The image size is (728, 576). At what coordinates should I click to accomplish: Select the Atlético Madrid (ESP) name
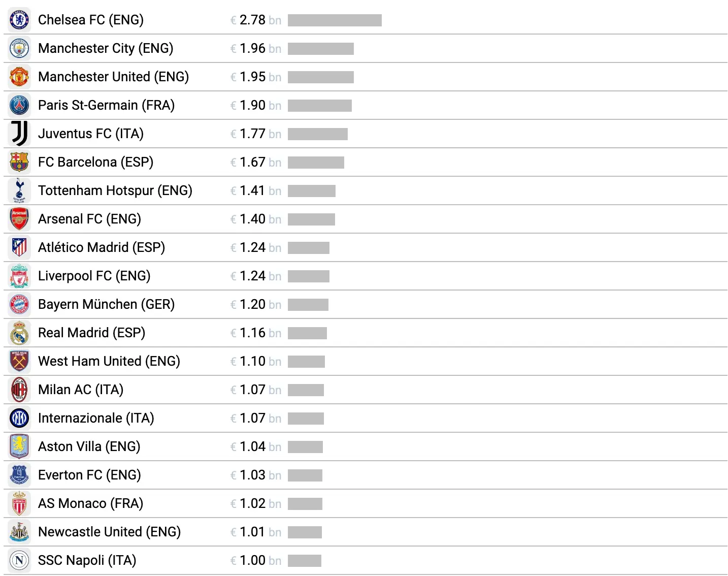click(x=102, y=247)
